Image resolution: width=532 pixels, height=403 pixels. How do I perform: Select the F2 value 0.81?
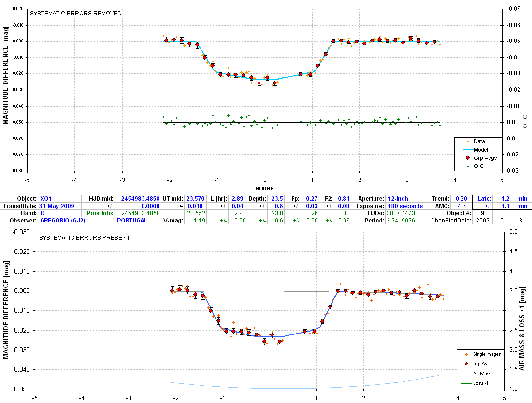pos(344,199)
